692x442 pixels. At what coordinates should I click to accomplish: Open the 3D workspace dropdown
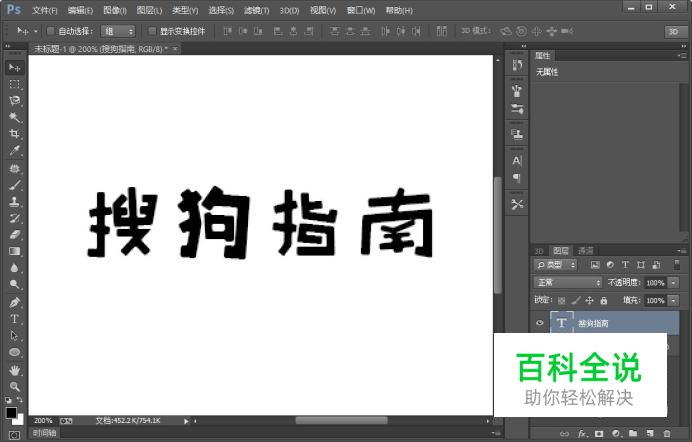(x=676, y=31)
